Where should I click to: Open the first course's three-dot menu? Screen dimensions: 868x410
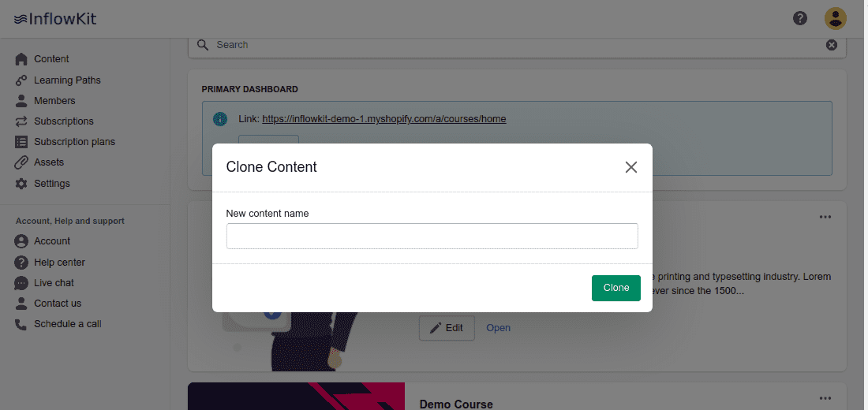click(x=825, y=217)
